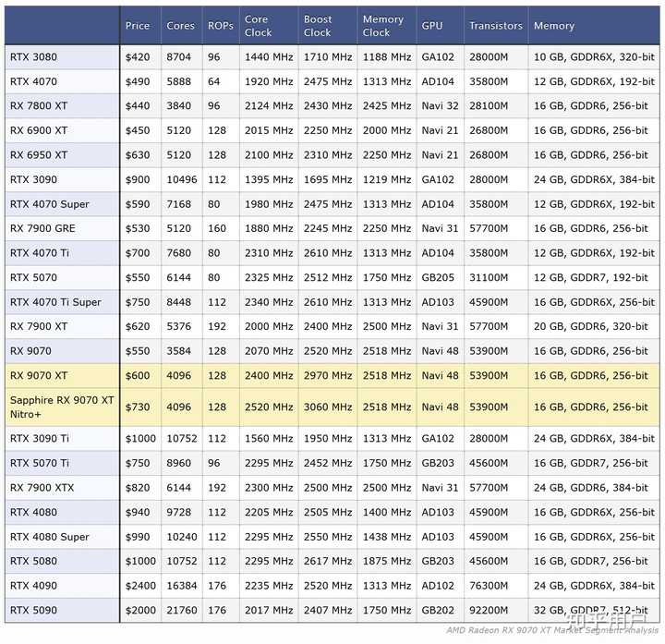Select the RTX 4070 Ti row name
This screenshot has width=665, height=644.
(40, 253)
